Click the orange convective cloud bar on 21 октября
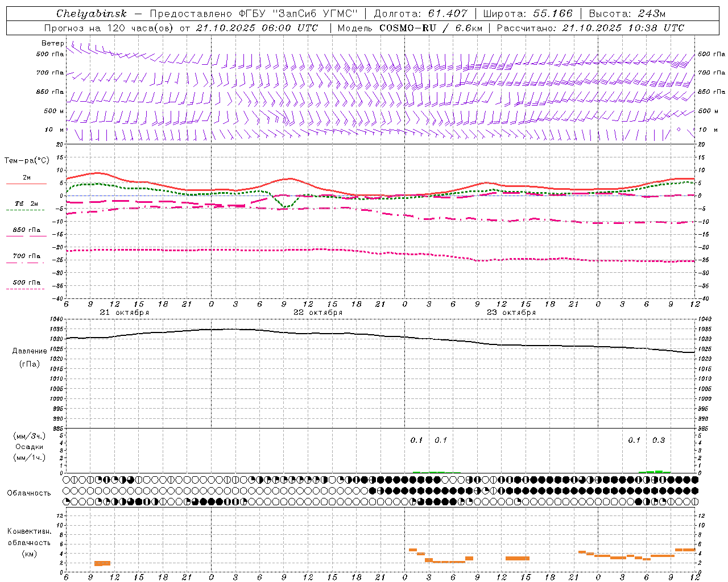The width and height of the screenshot is (728, 582). (x=102, y=563)
